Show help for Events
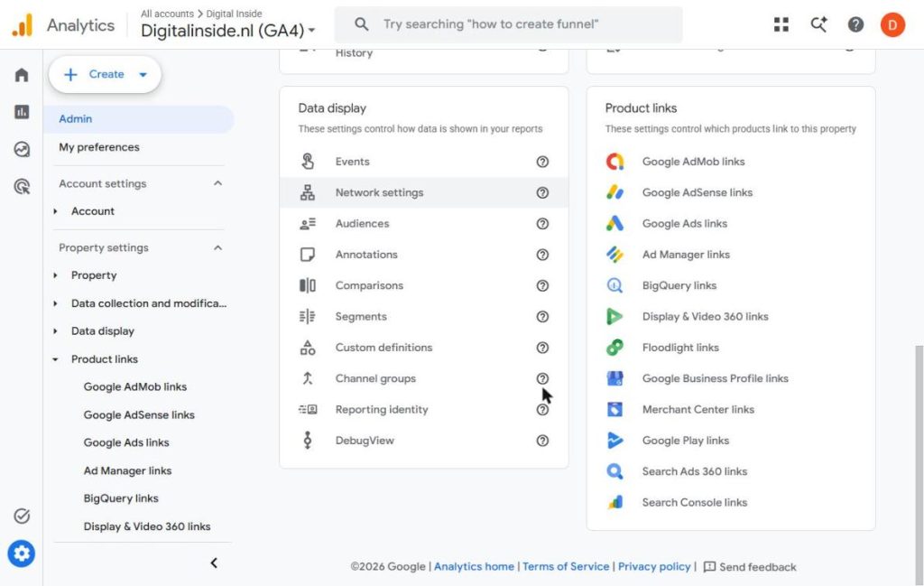This screenshot has height=586, width=924. point(542,162)
